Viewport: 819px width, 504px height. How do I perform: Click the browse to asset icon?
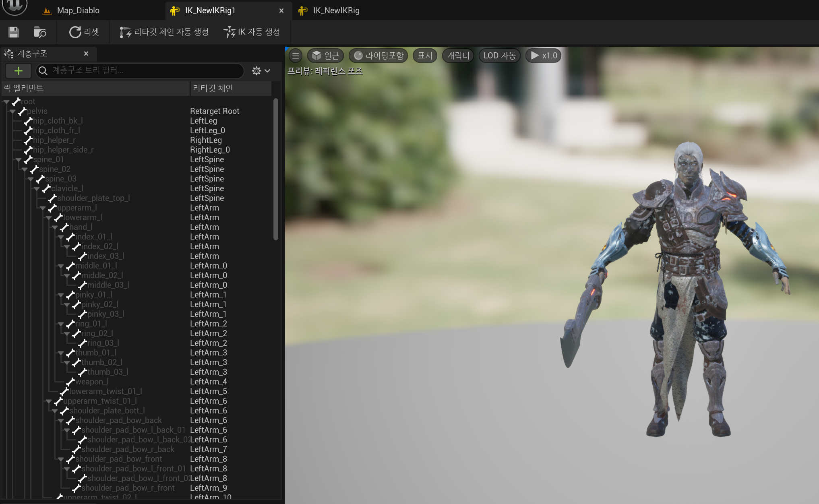[40, 32]
